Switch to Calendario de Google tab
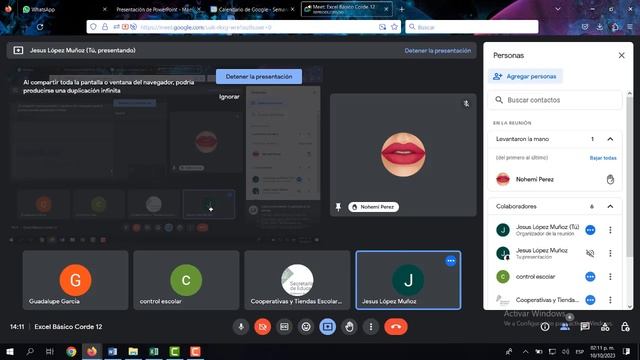 click(x=252, y=9)
